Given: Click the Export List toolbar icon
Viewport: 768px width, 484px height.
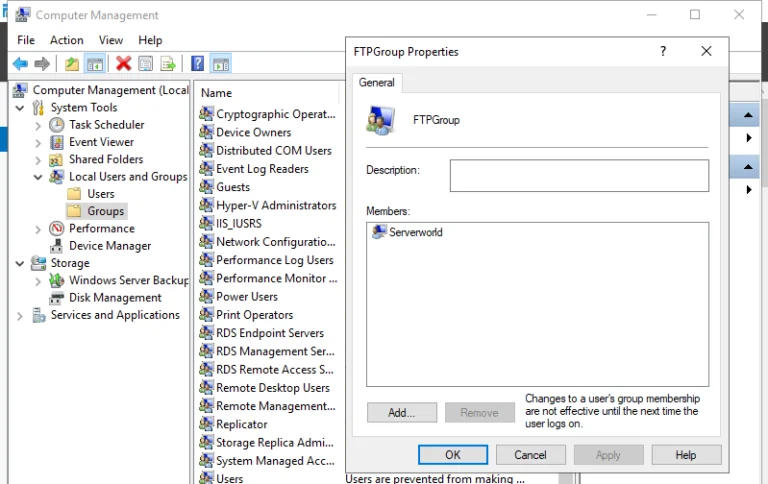Looking at the screenshot, I should point(168,64).
